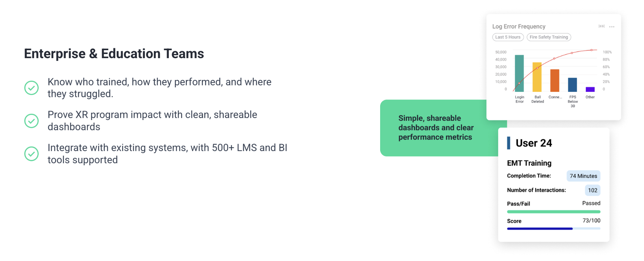Click checkmark beside Integrate with existing systems
This screenshot has height=261, width=644.
tap(31, 154)
